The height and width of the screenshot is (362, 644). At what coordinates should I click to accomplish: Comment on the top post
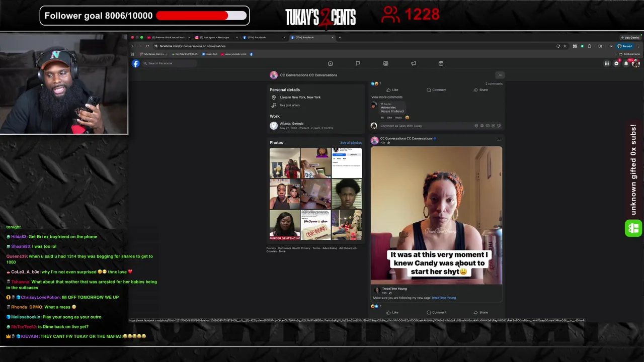tap(436, 90)
